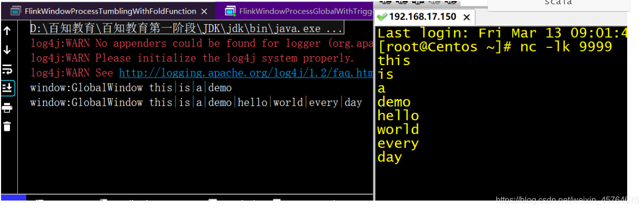Click the word 'every' in terminal

coord(398,143)
